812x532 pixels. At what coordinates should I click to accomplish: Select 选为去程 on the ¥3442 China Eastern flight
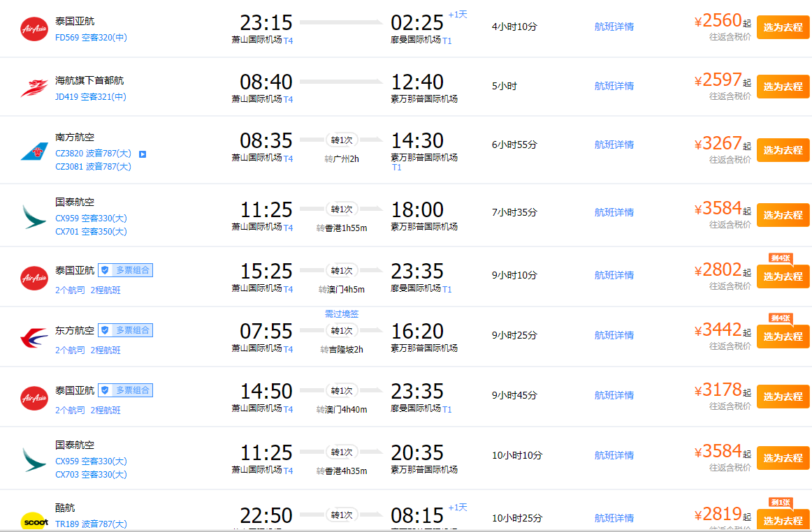[x=783, y=337]
